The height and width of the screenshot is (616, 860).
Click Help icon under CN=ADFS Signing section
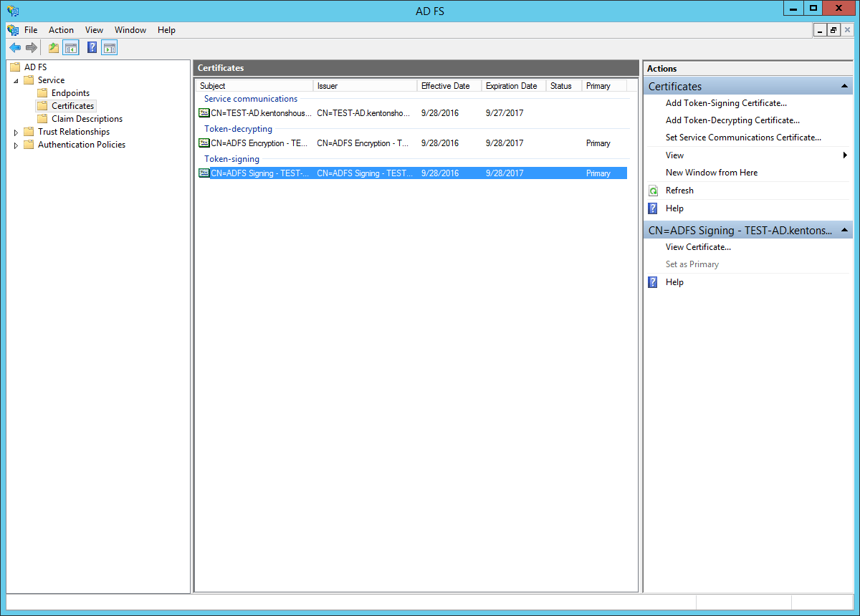click(653, 282)
